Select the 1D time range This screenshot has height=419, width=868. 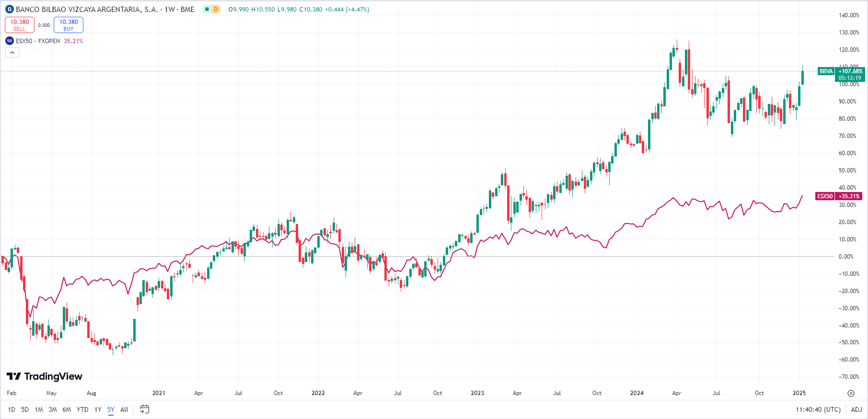pyautogui.click(x=12, y=409)
